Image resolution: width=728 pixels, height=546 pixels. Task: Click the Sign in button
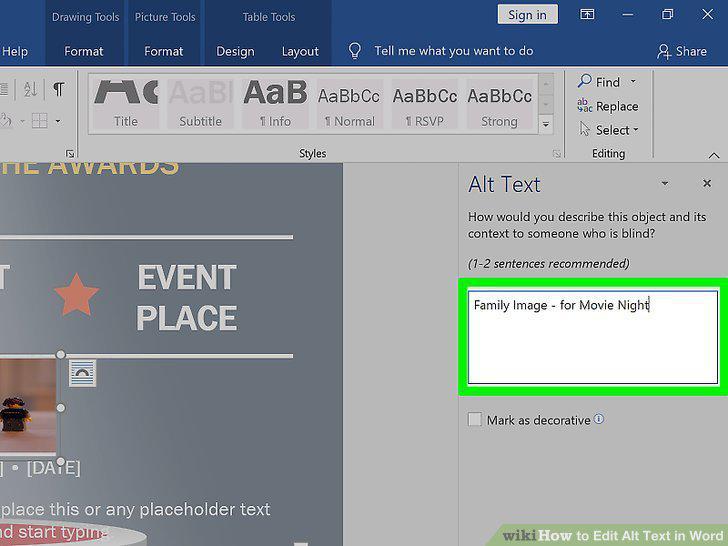click(x=527, y=15)
